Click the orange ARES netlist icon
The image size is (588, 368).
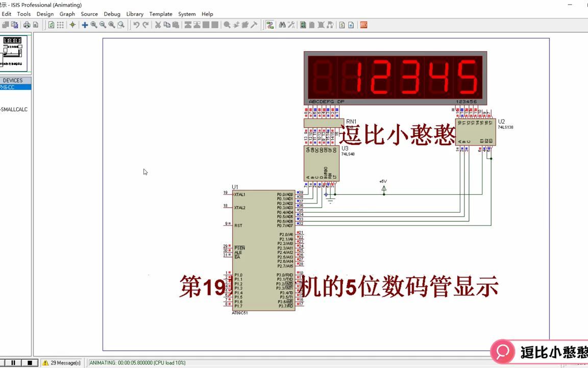coord(363,25)
